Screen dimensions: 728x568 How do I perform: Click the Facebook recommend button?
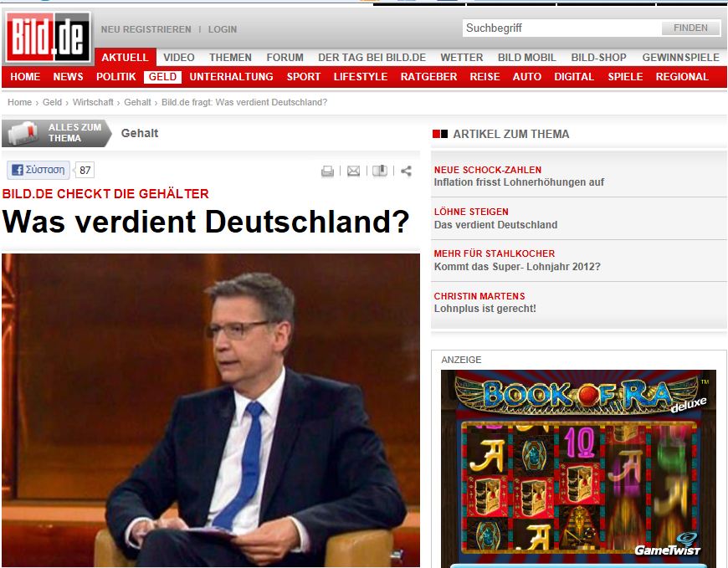(x=38, y=170)
